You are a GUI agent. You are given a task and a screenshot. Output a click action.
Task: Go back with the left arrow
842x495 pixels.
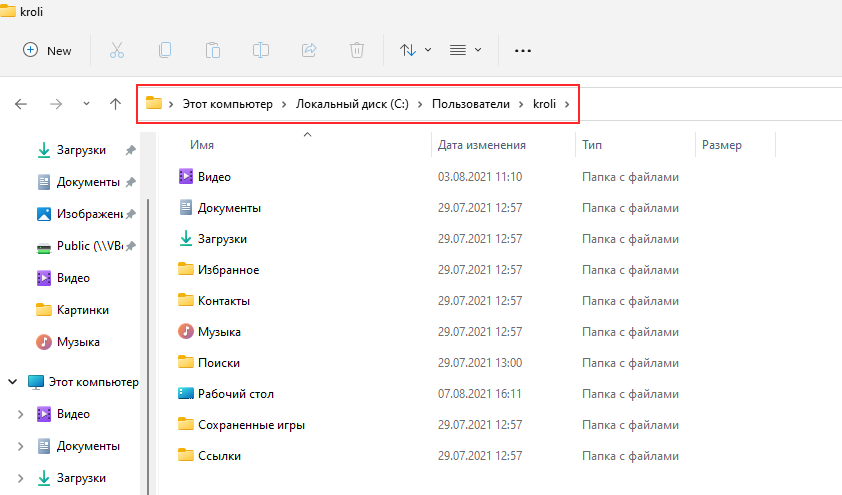(x=21, y=104)
